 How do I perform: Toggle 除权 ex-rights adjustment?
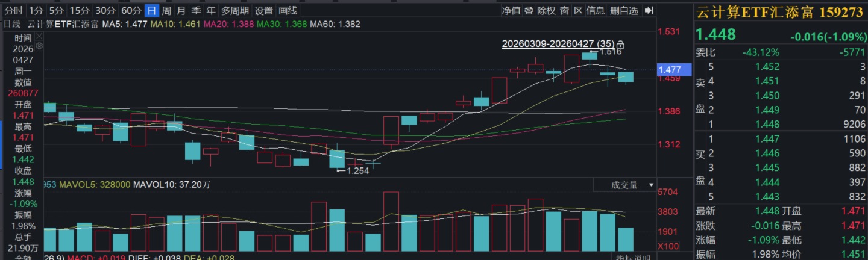tap(546, 11)
